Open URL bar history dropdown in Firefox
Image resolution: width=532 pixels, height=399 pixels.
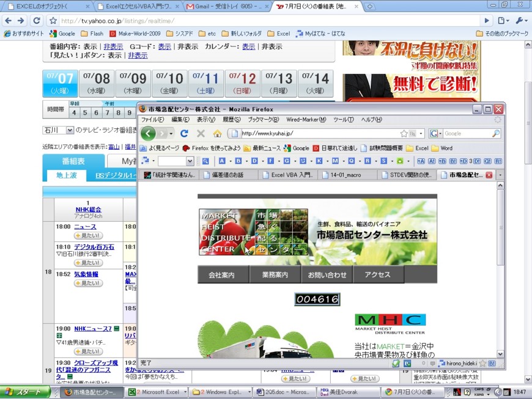(421, 134)
